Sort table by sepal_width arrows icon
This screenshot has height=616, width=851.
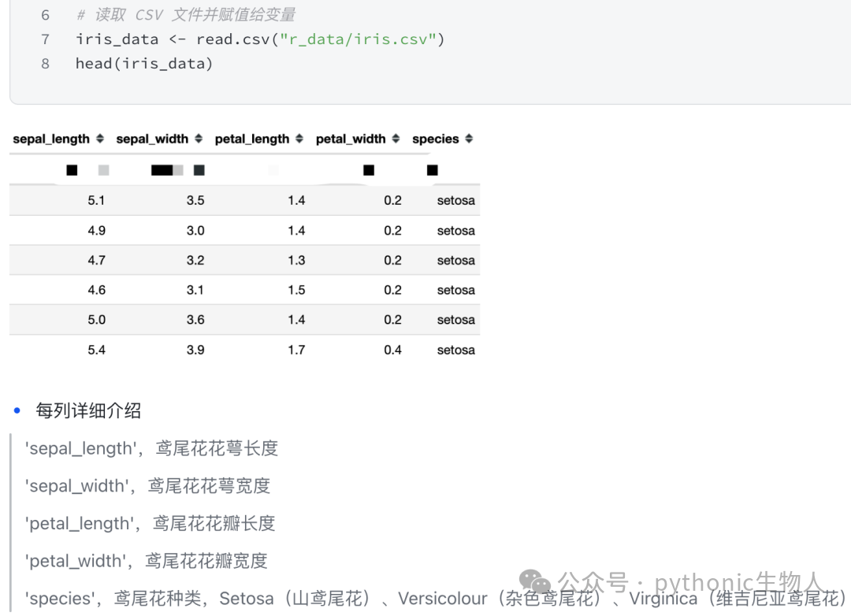[199, 139]
